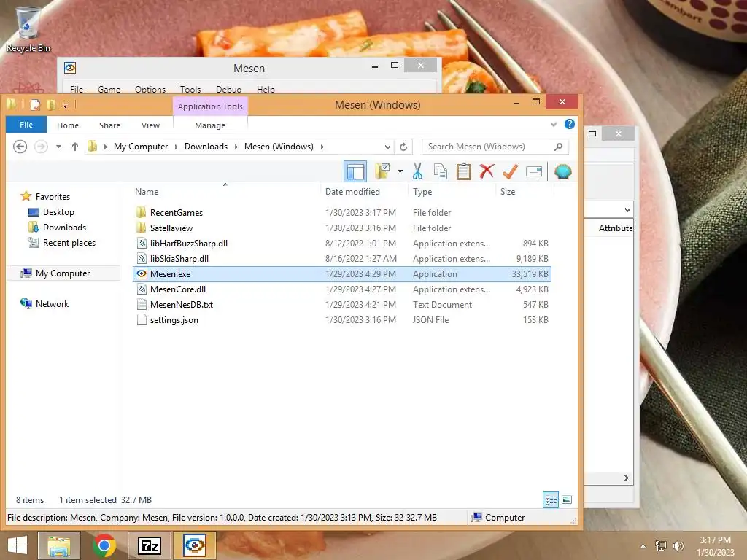Open the address bar history dropdown
Image resolution: width=747 pixels, height=560 pixels.
coord(387,147)
